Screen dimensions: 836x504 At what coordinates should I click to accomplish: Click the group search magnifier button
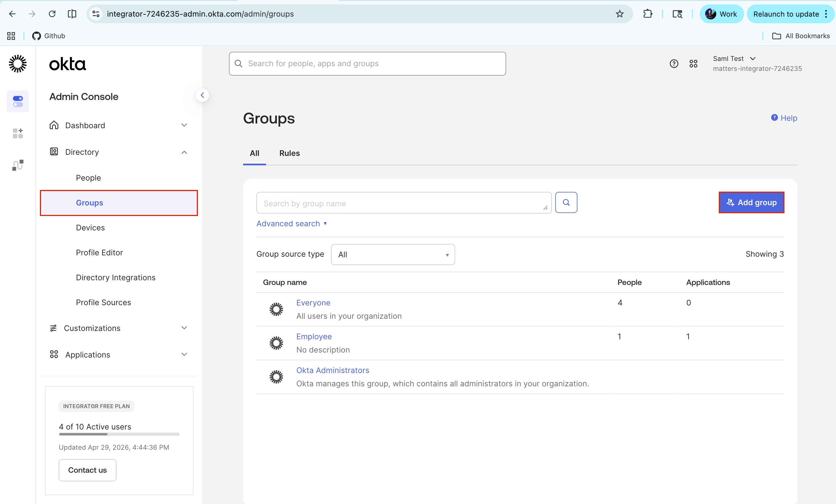566,203
